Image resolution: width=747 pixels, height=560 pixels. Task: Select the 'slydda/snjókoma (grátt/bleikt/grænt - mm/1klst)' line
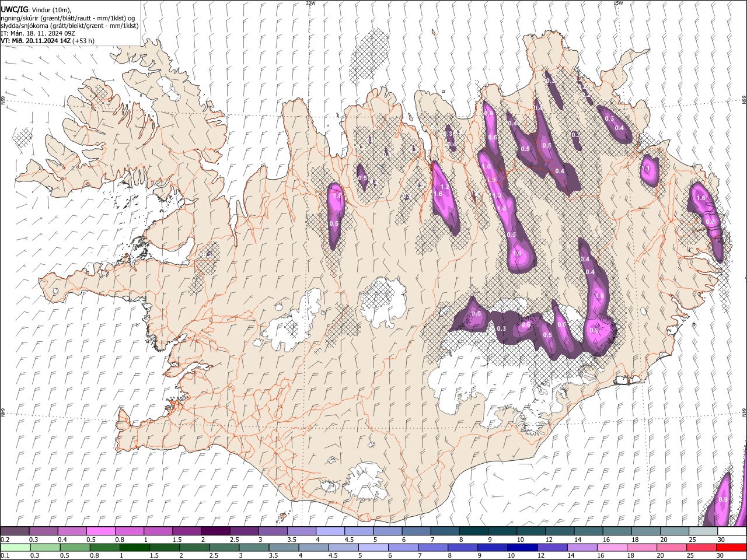click(69, 26)
